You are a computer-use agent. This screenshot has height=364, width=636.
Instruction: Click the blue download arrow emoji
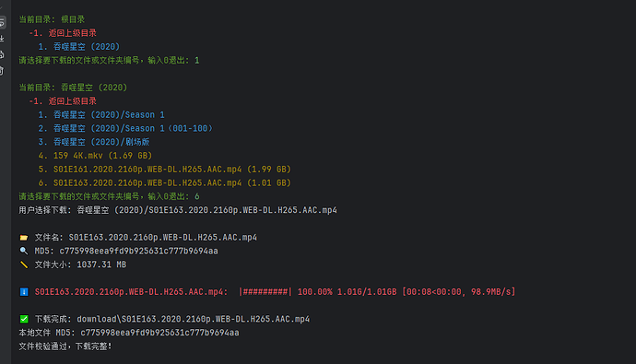24,292
